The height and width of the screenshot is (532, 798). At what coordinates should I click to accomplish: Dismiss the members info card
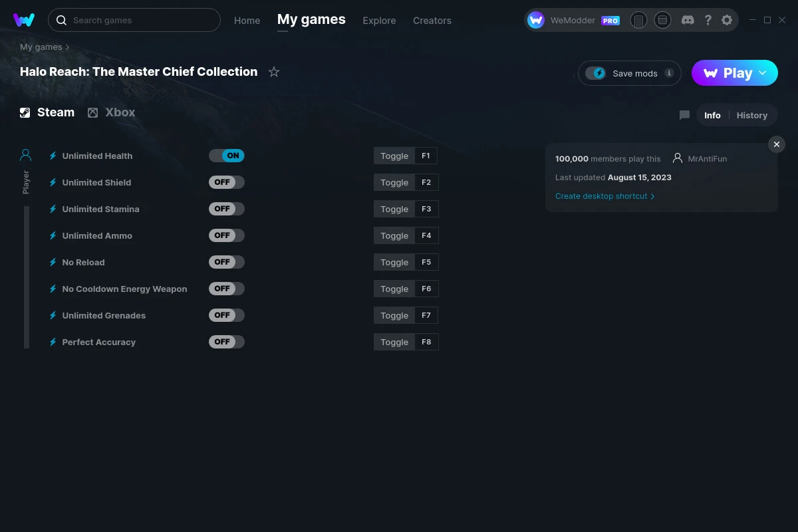(x=776, y=144)
